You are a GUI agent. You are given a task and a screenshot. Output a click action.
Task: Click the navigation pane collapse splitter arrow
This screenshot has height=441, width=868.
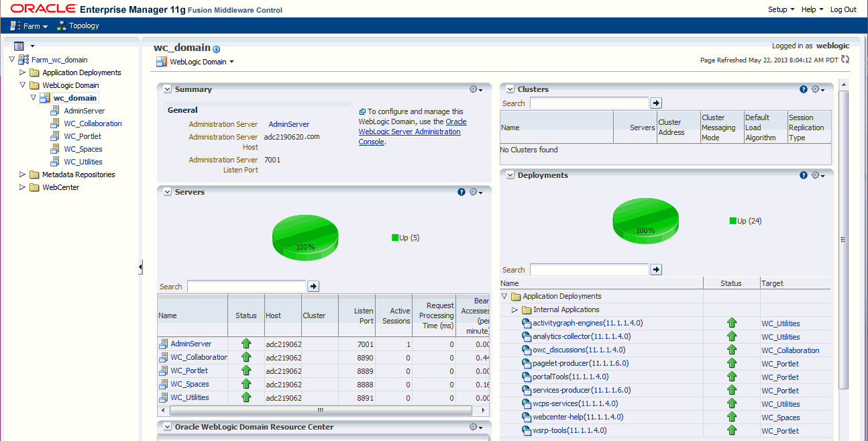click(x=140, y=267)
